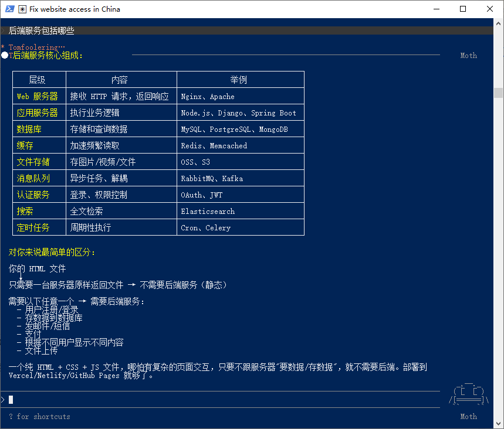Click the white bullet before 后端服务核心组成
Image resolution: width=504 pixels, height=429 pixels.
(5, 55)
